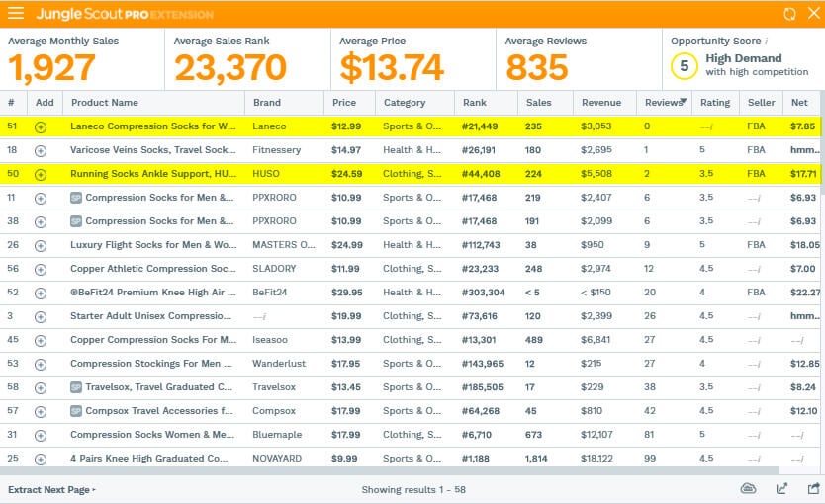Sort table by Seller column header
The width and height of the screenshot is (825, 504).
pyautogui.click(x=762, y=103)
